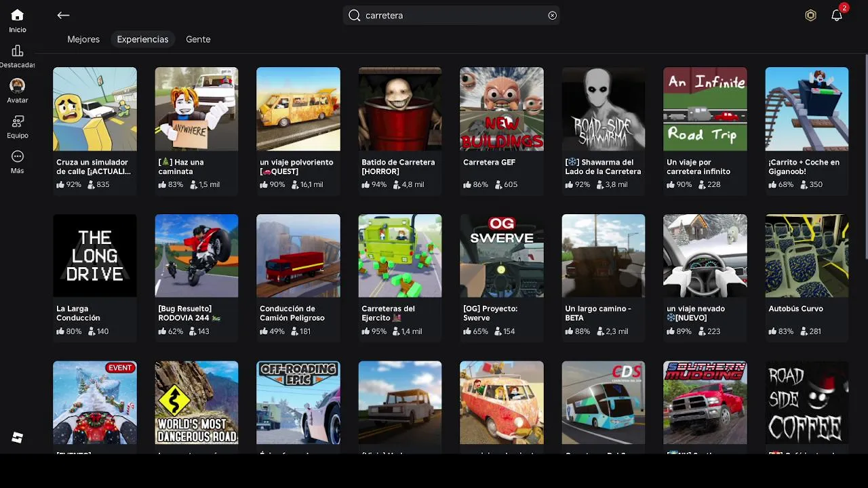Open Carrito + Coche en Giganoob thumbnail
868x488 pixels.
(x=807, y=108)
